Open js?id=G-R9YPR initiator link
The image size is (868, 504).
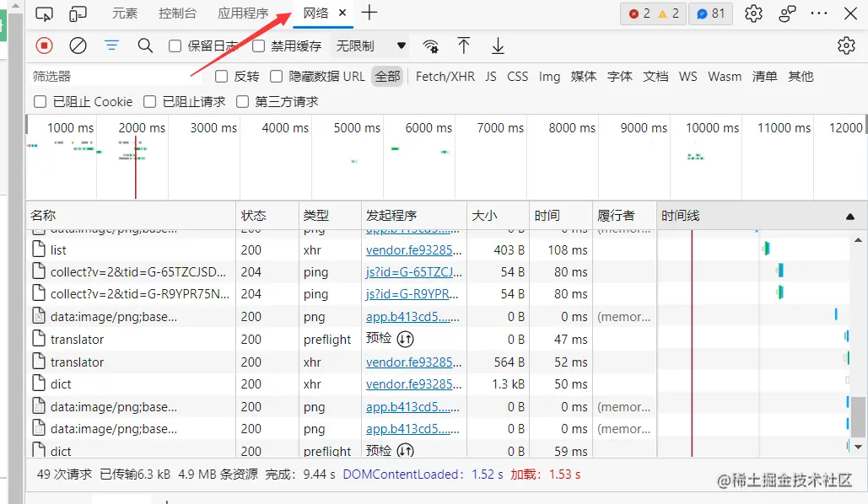click(x=412, y=294)
